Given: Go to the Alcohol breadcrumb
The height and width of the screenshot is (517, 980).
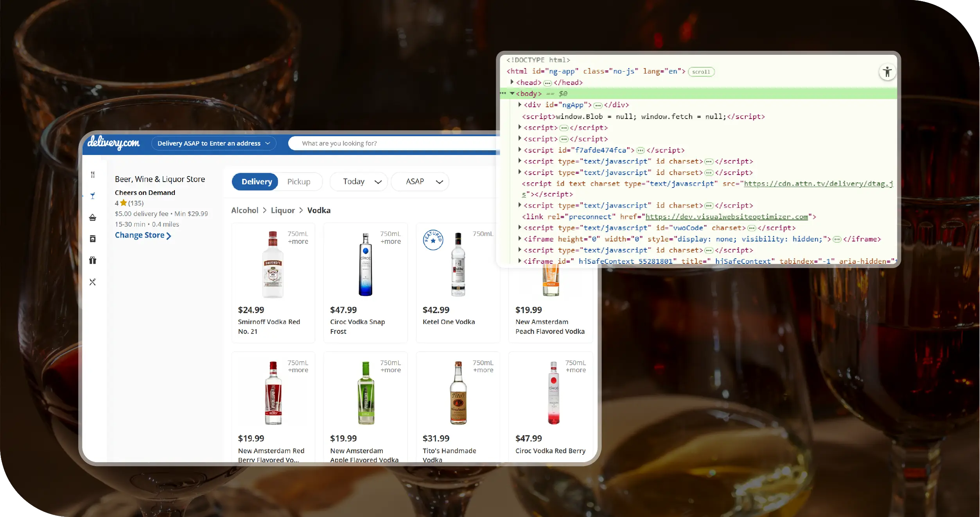Looking at the screenshot, I should point(245,210).
